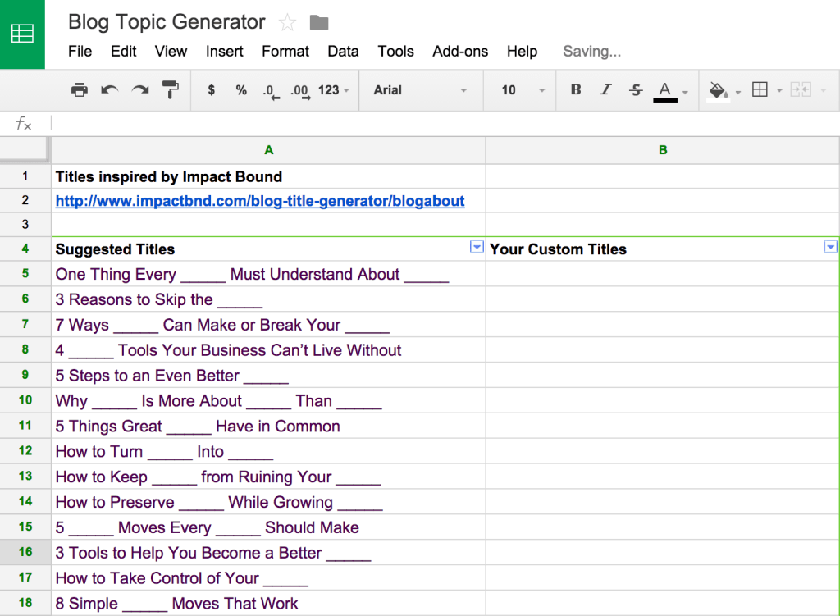Click the Merge cells icon

(801, 89)
